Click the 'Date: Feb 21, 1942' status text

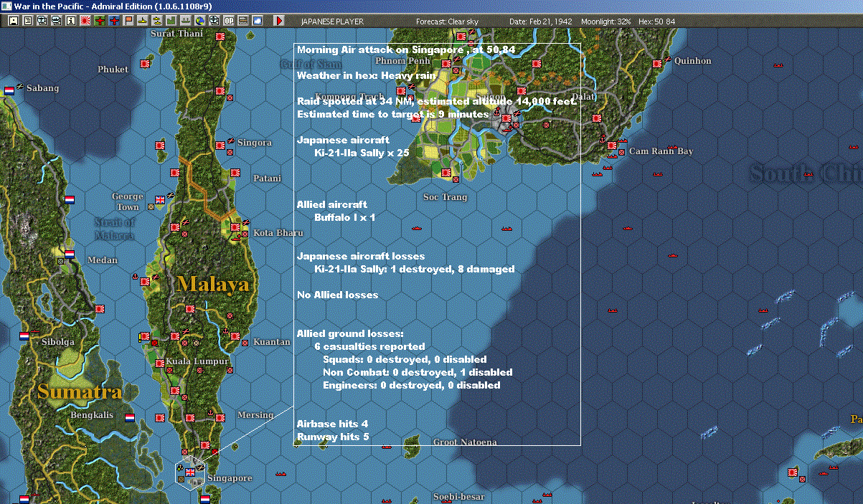tap(541, 22)
